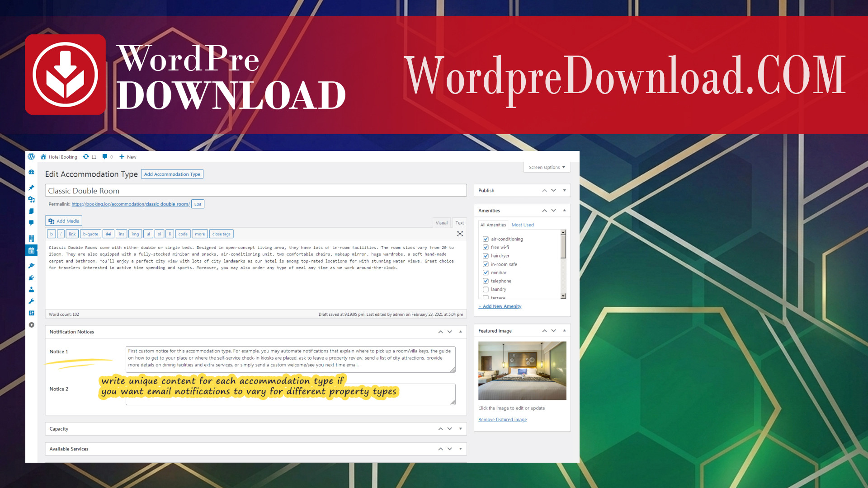Open Pages sidebar icon
The width and height of the screenshot is (868, 488).
31,211
